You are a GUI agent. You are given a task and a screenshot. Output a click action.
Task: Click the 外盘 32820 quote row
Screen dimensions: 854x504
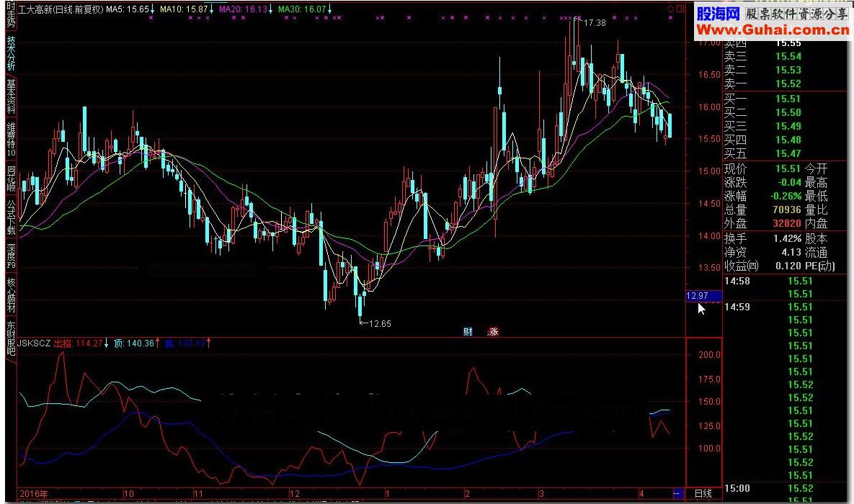(762, 223)
